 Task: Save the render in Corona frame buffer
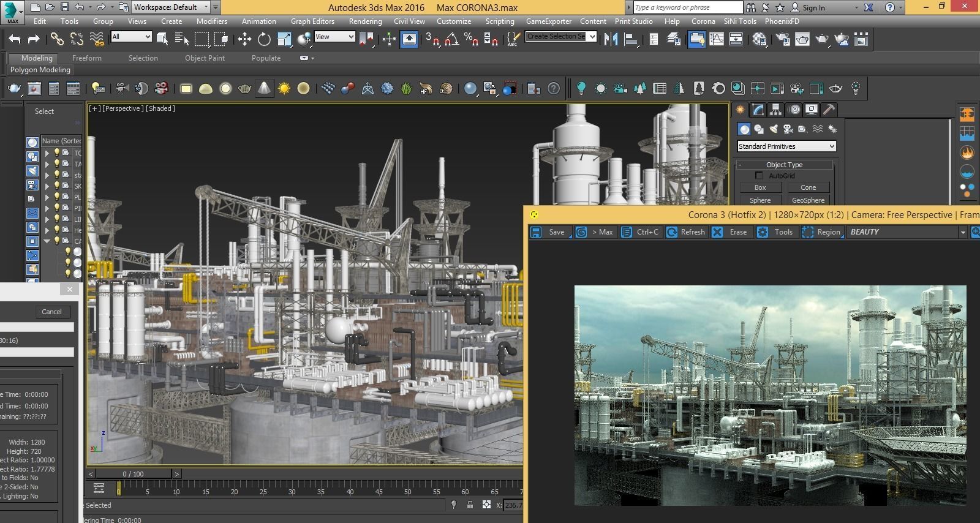pyautogui.click(x=549, y=232)
